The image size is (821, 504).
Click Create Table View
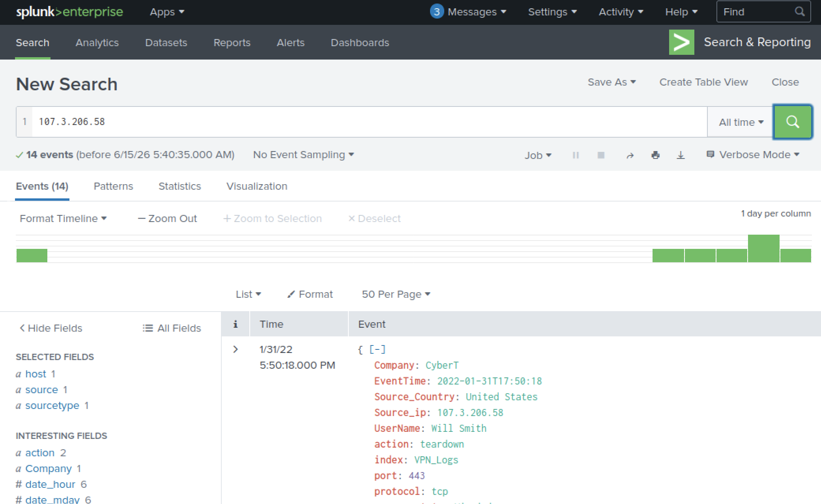(703, 82)
